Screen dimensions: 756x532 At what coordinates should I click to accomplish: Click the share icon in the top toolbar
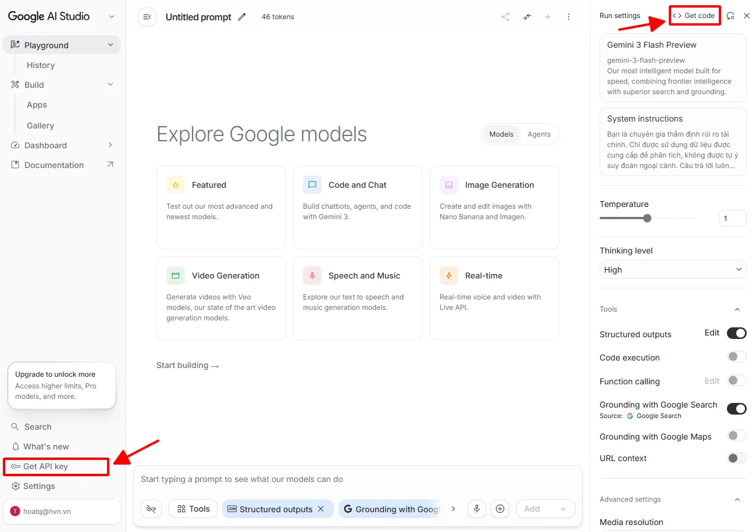point(505,17)
